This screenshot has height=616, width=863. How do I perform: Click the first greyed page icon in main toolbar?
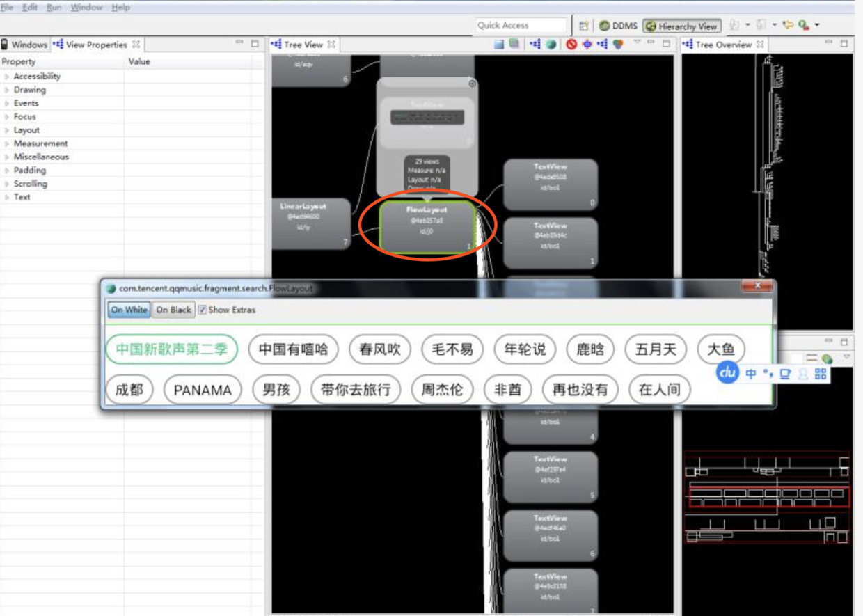734,25
